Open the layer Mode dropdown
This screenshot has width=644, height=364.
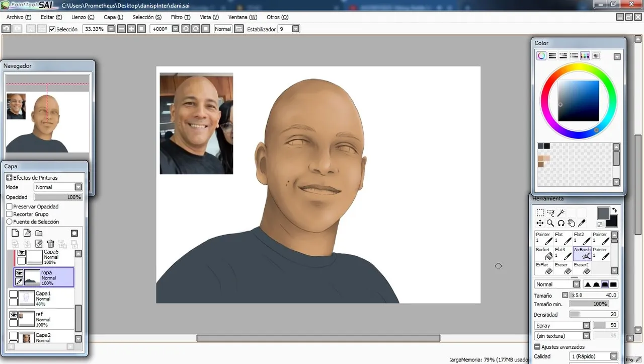(x=58, y=187)
